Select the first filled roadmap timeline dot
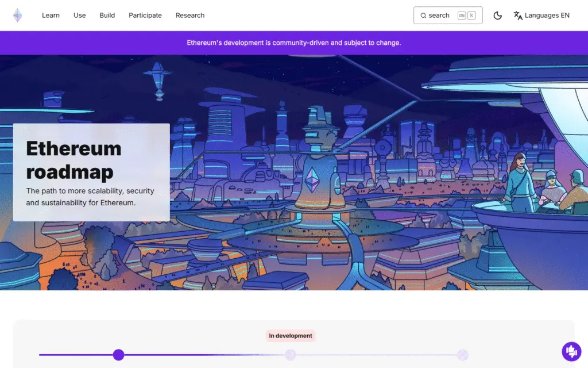The image size is (588, 368). pos(118,354)
